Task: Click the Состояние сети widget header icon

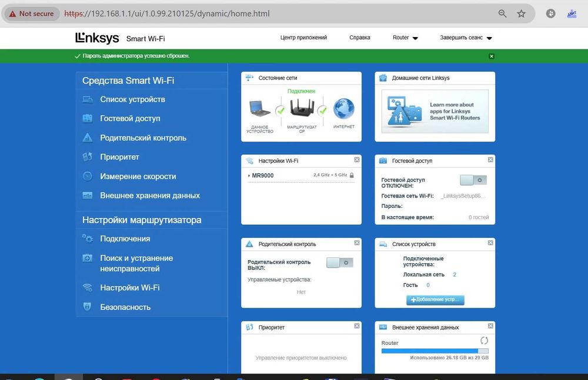Action: (x=249, y=78)
